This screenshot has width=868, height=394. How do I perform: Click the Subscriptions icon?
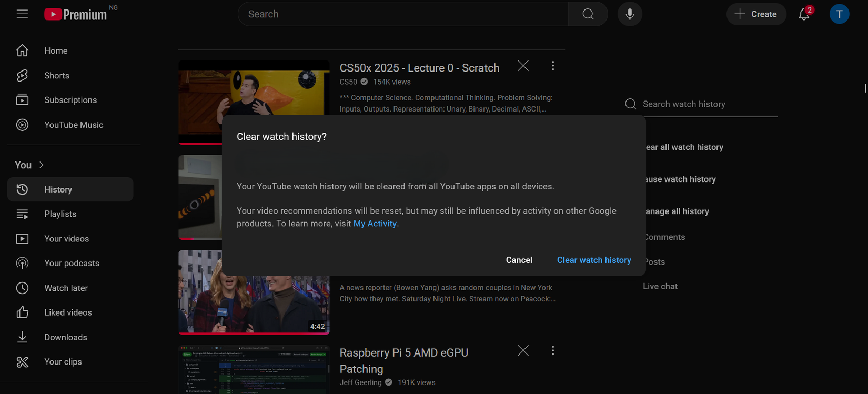coord(22,100)
